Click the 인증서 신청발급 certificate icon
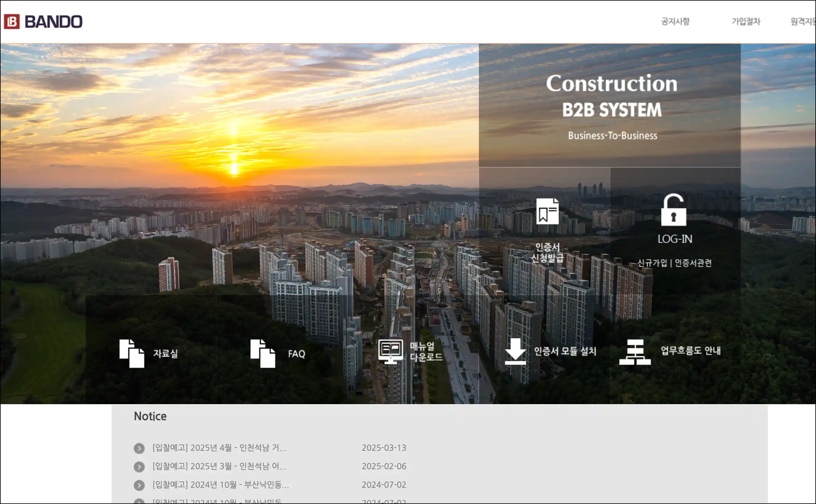Image resolution: width=816 pixels, height=504 pixels. click(547, 211)
